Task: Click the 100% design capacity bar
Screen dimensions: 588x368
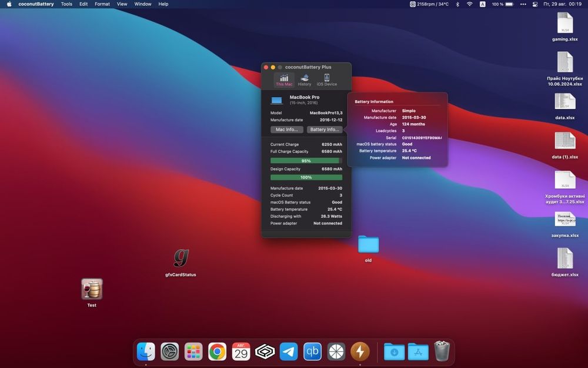Action: point(306,177)
